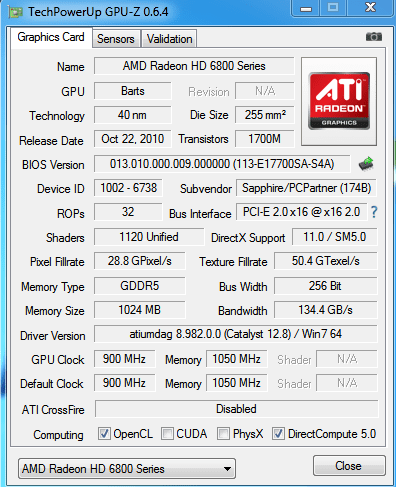Click the BIOS save chip icon
This screenshot has width=396, height=487.
tap(366, 164)
